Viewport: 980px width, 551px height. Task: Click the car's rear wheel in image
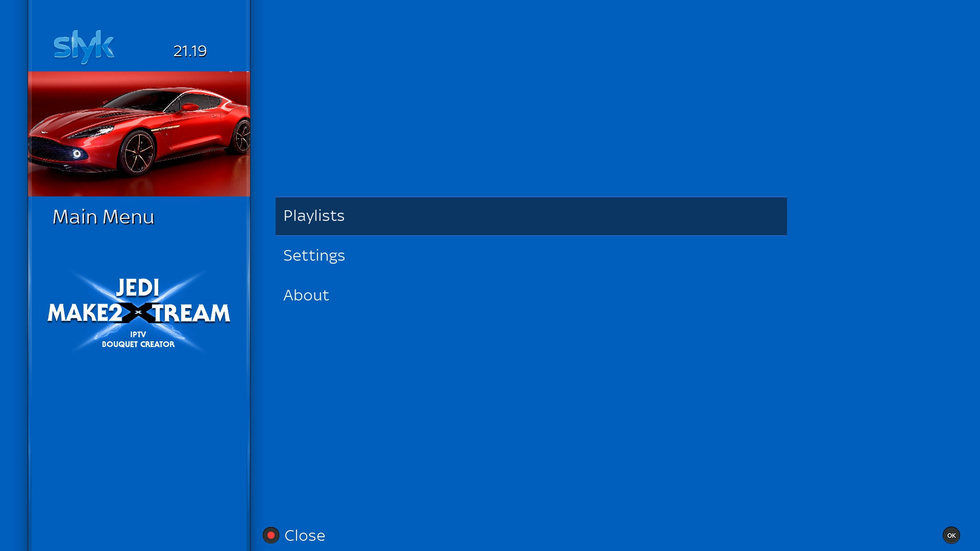point(242,137)
